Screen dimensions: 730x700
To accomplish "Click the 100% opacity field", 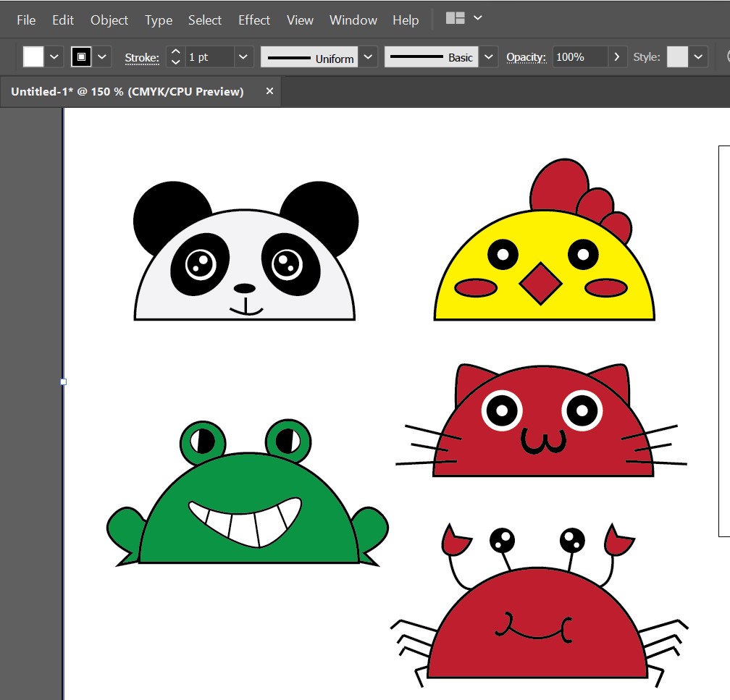I will pos(579,56).
